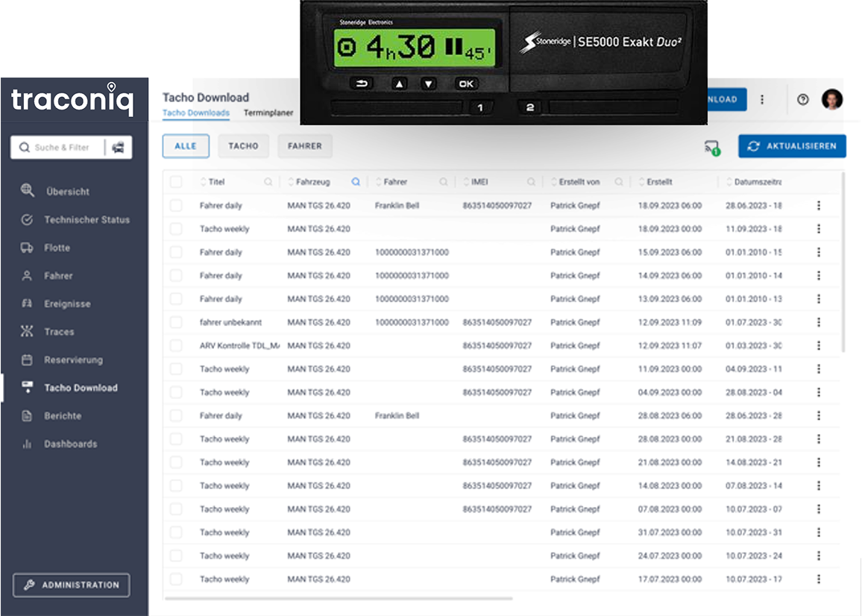Check the ARV Kontrolle row checkbox
The image size is (862, 616).
pyautogui.click(x=176, y=346)
